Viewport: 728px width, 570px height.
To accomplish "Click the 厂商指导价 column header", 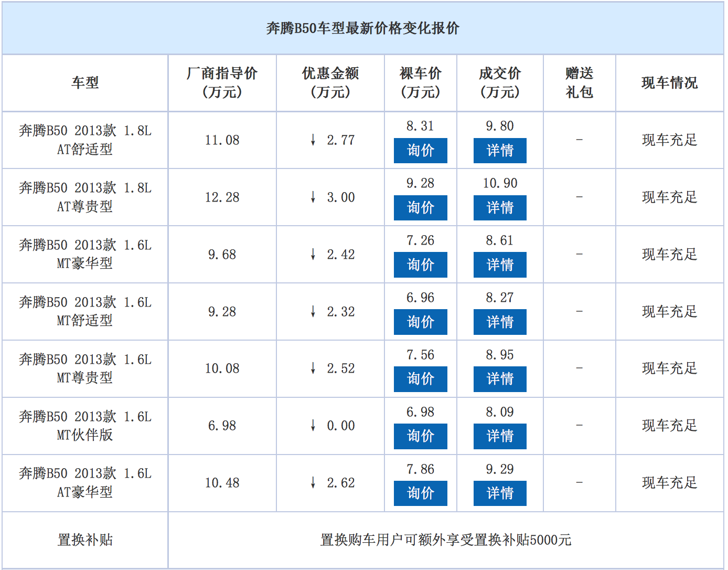I will click(x=222, y=83).
